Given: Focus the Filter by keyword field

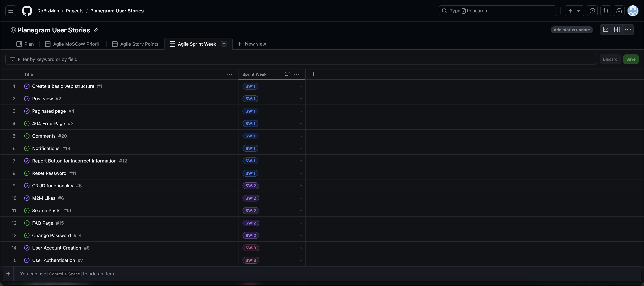Looking at the screenshot, I should 300,59.
